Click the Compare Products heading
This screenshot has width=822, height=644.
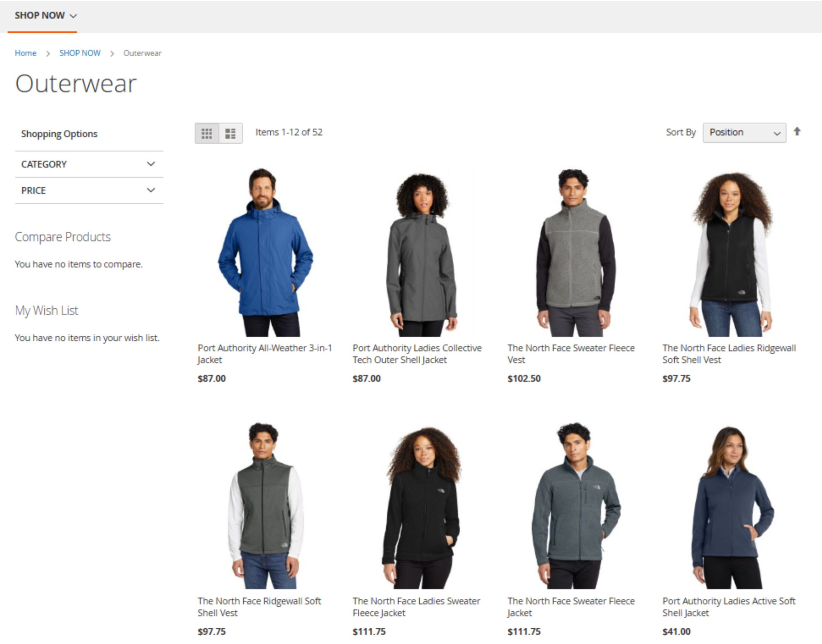[63, 237]
